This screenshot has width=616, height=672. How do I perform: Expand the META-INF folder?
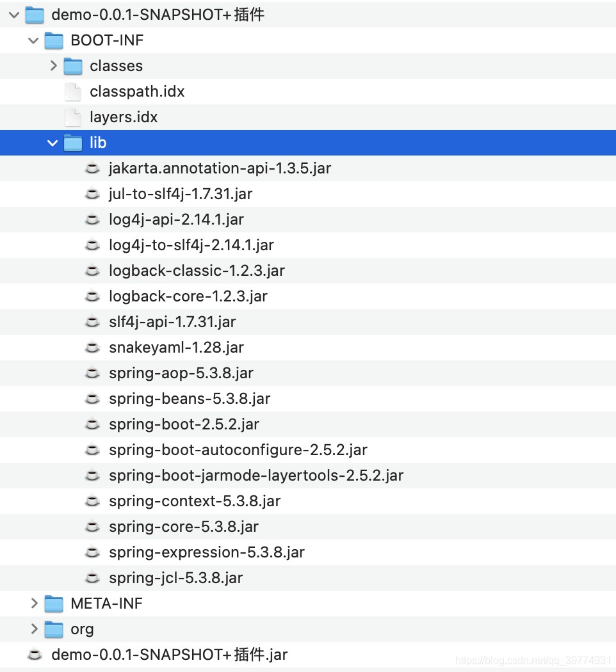tap(33, 604)
